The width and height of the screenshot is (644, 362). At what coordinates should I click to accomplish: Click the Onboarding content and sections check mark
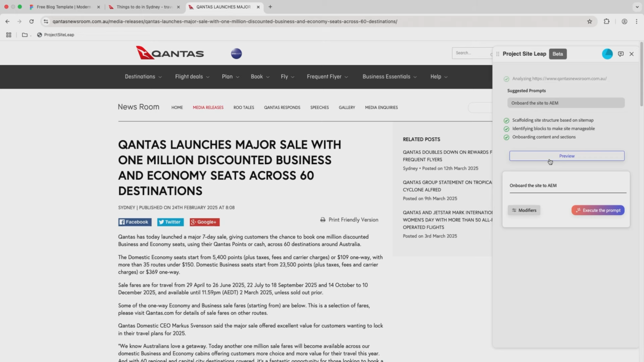click(x=507, y=137)
